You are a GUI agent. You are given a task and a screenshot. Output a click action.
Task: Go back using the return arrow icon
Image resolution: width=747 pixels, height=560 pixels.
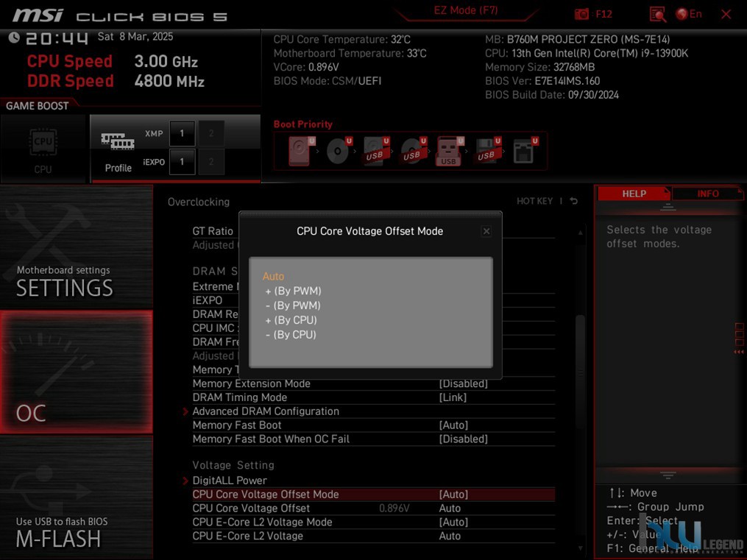(574, 201)
